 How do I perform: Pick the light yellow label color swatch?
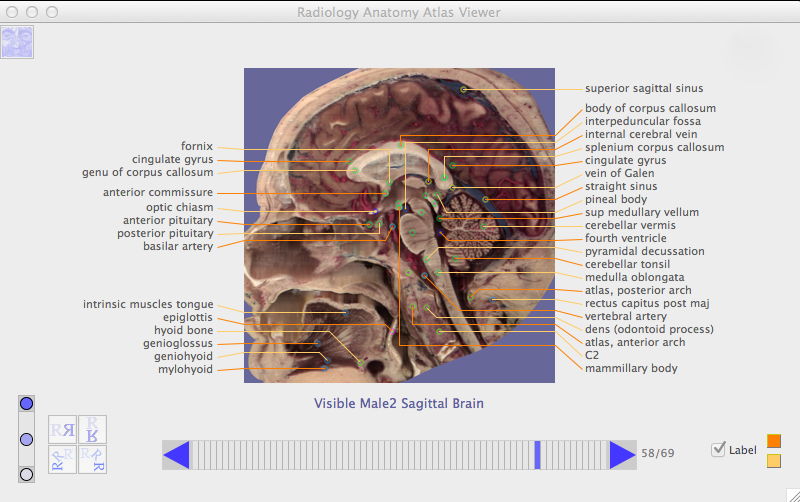(773, 461)
